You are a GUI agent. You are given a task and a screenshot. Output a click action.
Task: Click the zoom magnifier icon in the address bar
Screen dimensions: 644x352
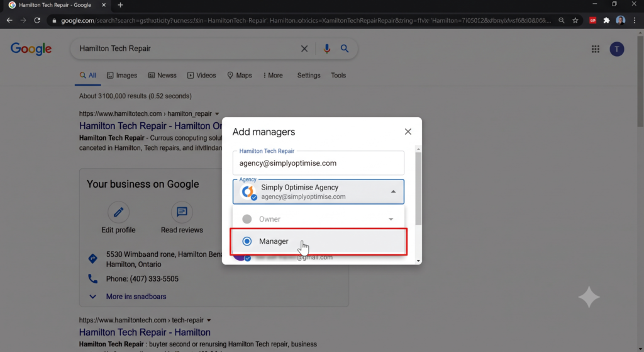coord(562,20)
